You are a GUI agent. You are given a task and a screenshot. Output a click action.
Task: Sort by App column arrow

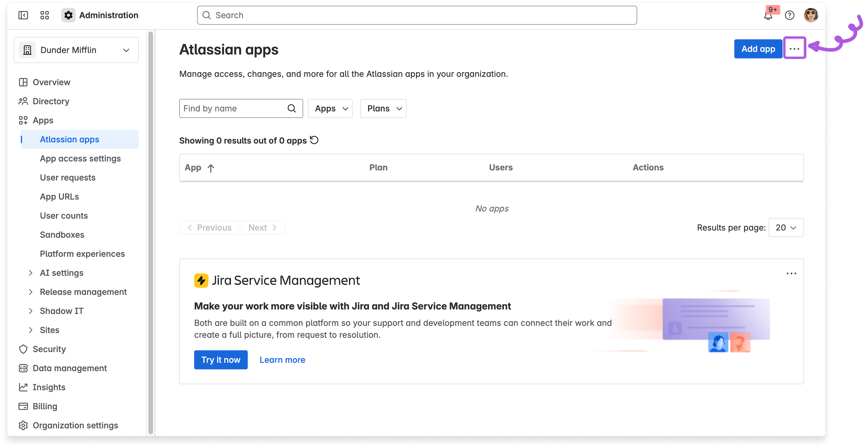tap(211, 168)
